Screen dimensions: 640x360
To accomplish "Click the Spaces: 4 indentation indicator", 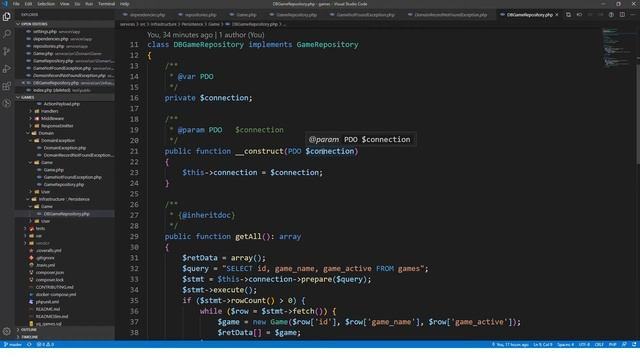I will [565, 344].
